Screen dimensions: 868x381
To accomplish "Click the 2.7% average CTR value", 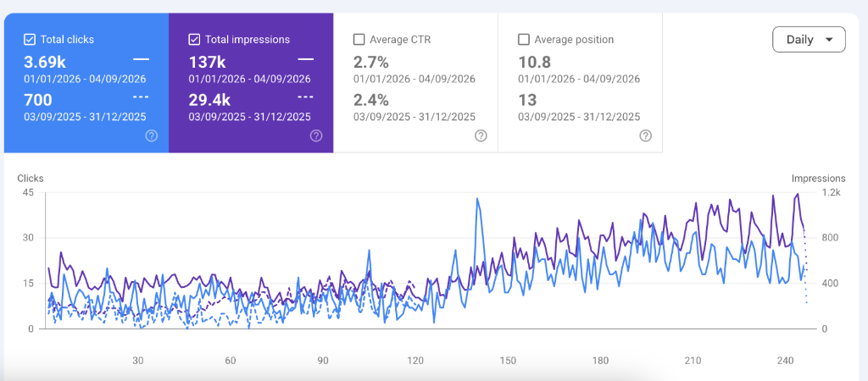I will coord(371,61).
